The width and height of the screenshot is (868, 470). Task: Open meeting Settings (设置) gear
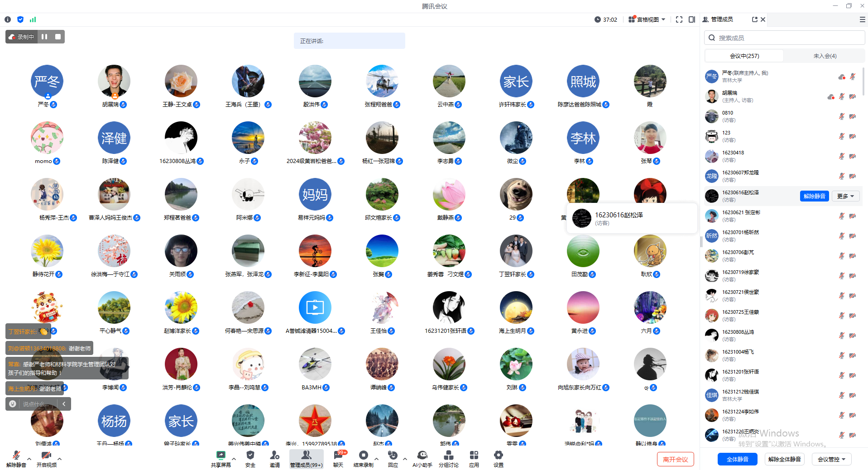click(498, 458)
